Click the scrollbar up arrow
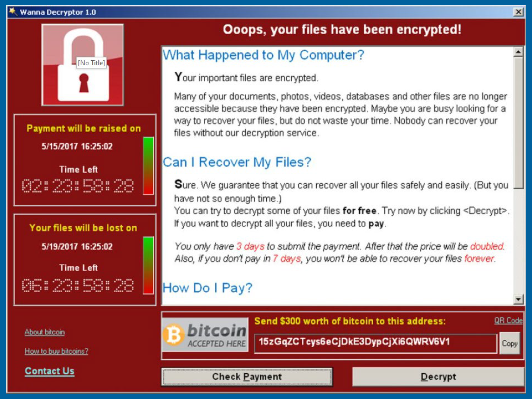Image resolution: width=532 pixels, height=399 pixels. [518, 52]
